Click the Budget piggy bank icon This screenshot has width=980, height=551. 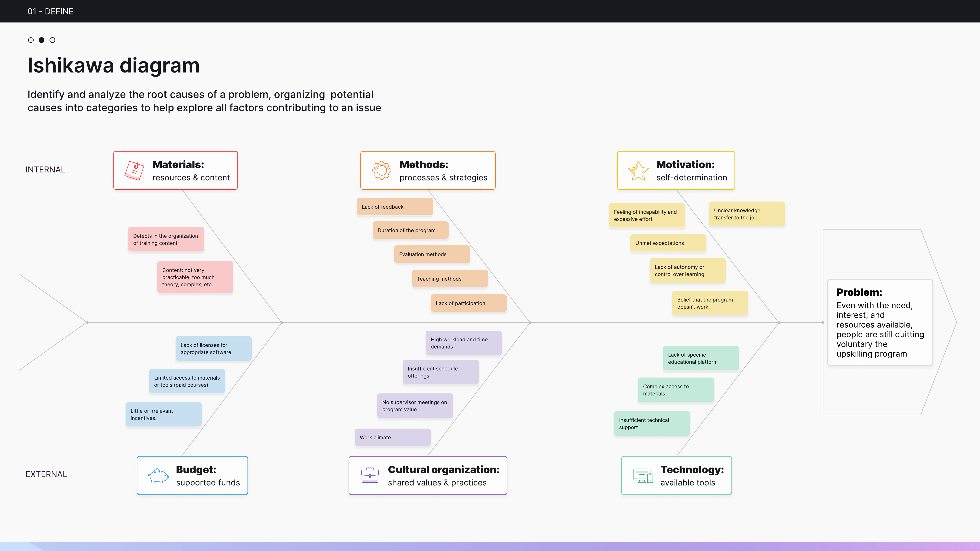[x=158, y=476]
